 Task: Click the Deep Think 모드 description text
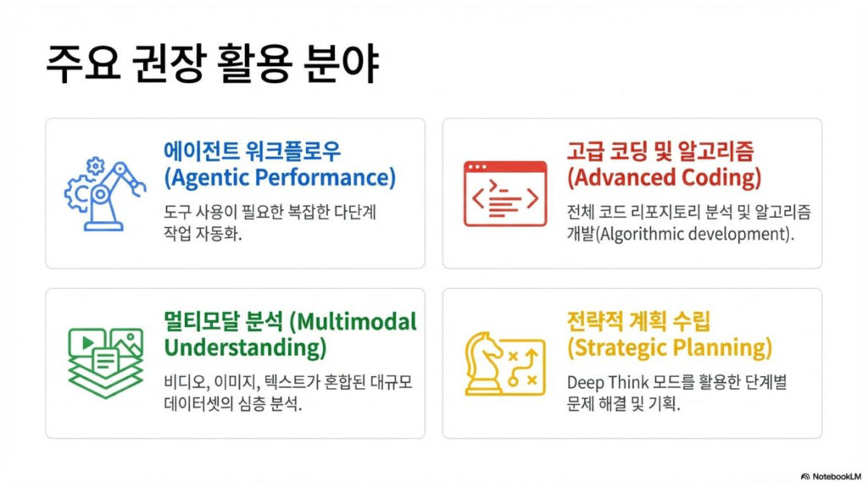point(677,382)
